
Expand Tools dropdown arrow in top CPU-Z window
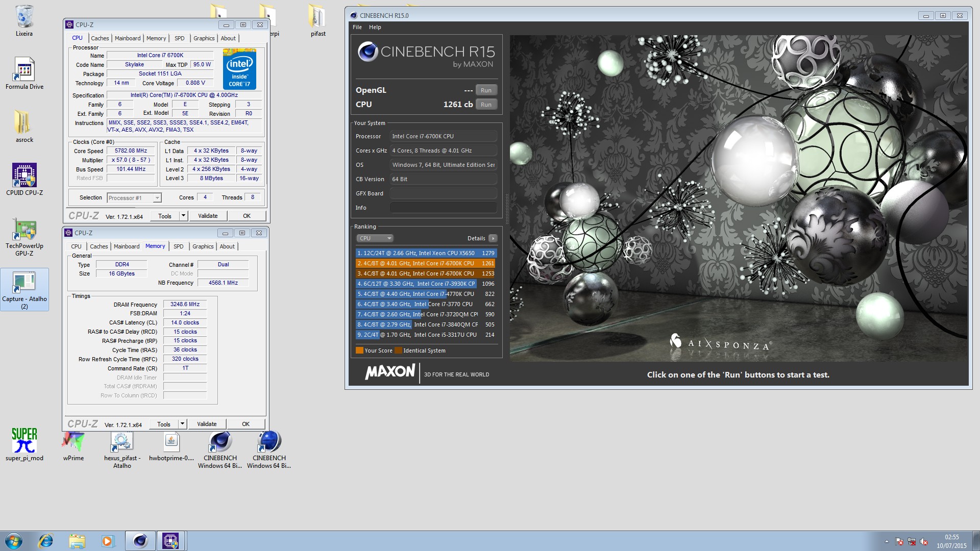(184, 216)
